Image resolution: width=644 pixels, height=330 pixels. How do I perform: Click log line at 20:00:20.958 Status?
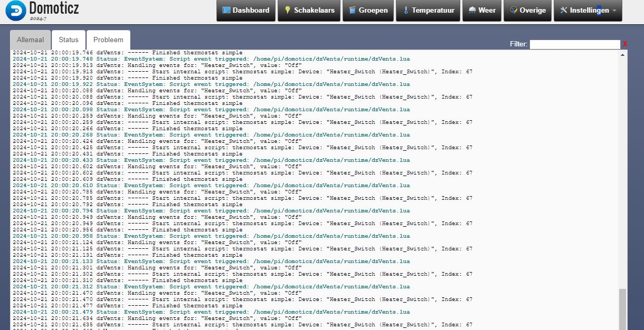[211, 236]
